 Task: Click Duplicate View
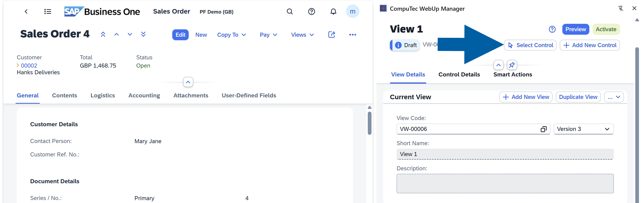[x=578, y=97]
